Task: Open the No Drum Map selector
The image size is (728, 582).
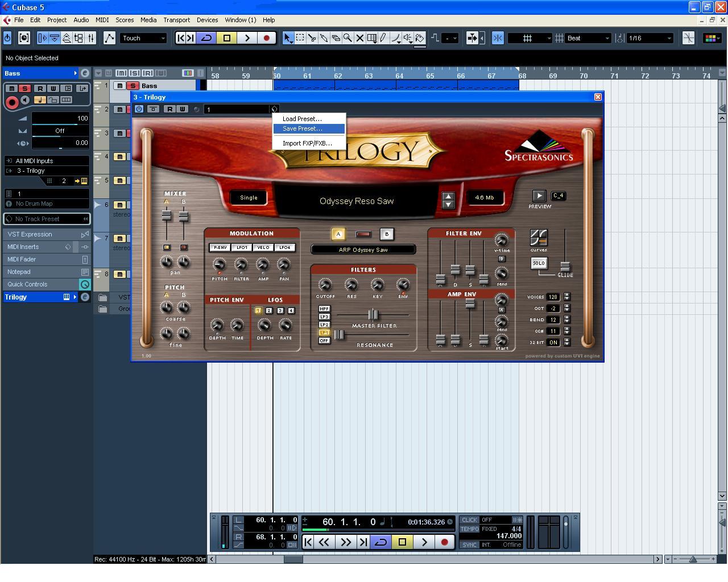Action: [47, 203]
